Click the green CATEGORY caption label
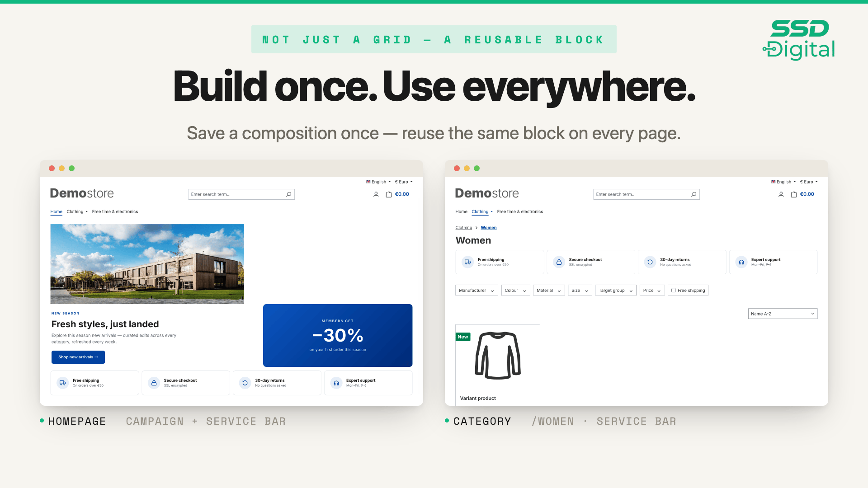 point(482,421)
